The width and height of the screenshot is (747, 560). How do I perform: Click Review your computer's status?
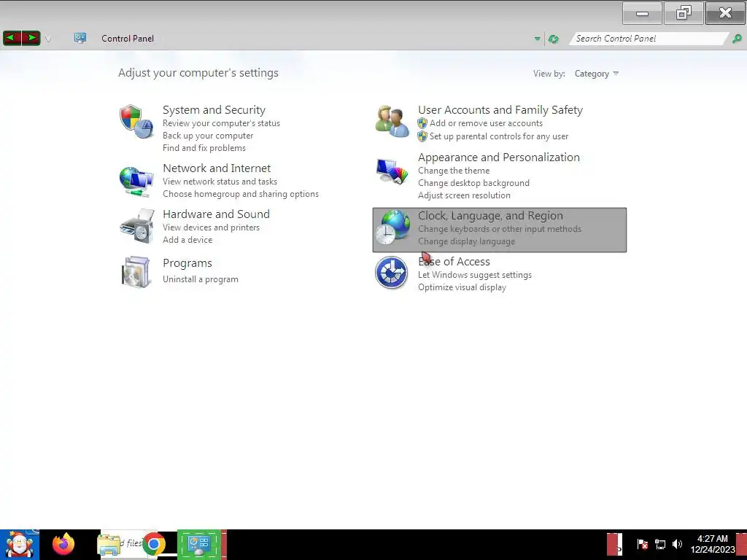pos(221,123)
